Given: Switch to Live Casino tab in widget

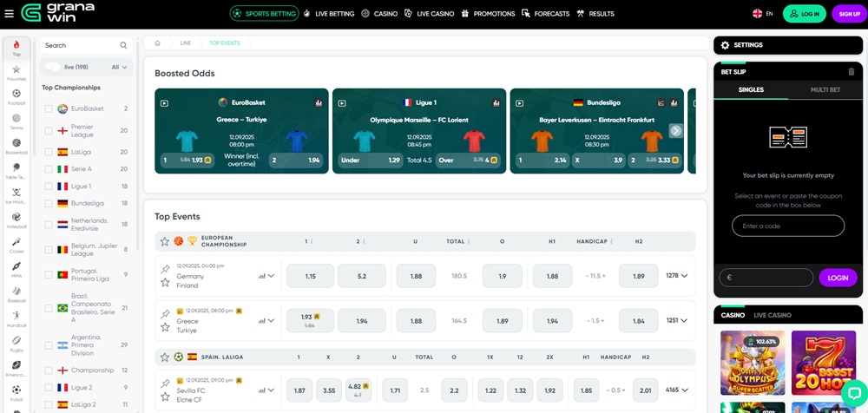Looking at the screenshot, I should pos(773,315).
